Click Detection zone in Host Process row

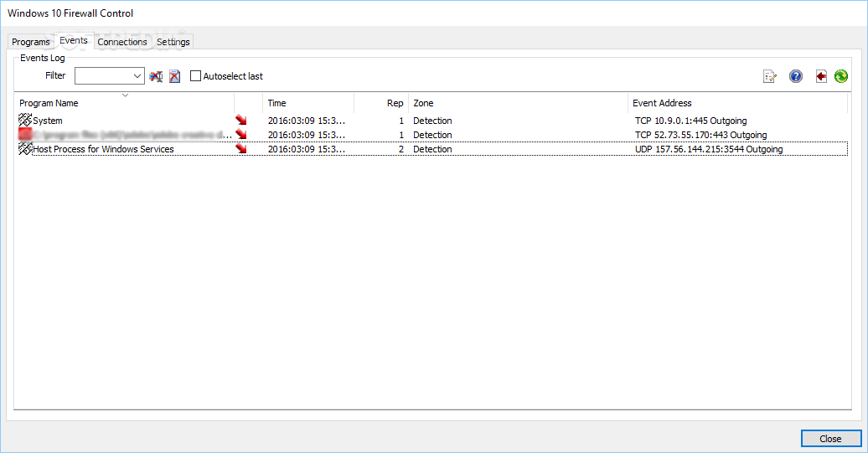(432, 149)
